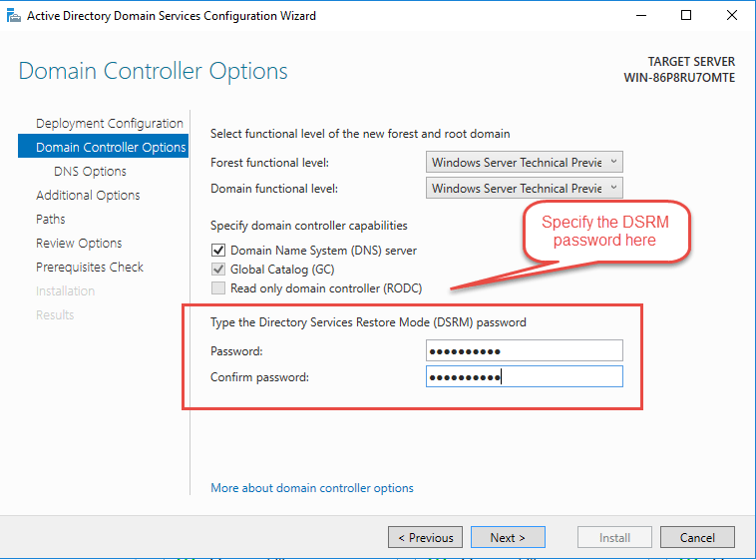The image size is (756, 560).
Task: Close the wizard with the X button
Action: [x=731, y=16]
